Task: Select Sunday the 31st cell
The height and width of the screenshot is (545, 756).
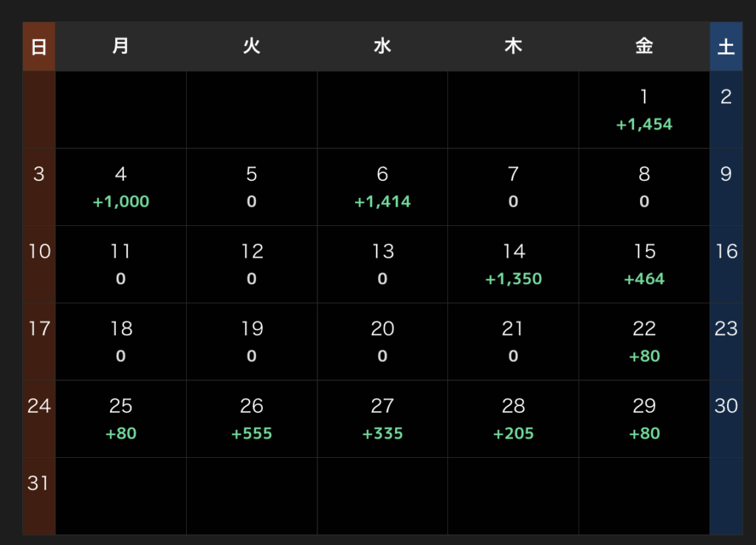Action: 39,496
